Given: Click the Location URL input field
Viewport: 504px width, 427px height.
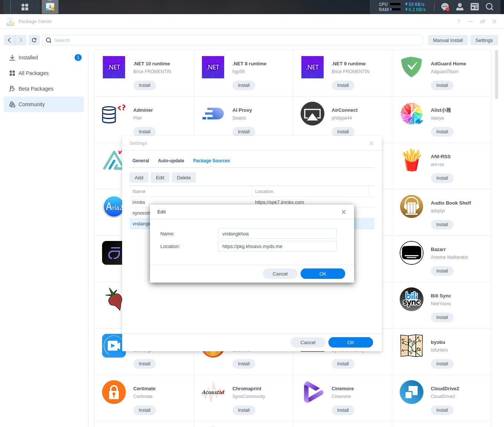Looking at the screenshot, I should click(277, 246).
